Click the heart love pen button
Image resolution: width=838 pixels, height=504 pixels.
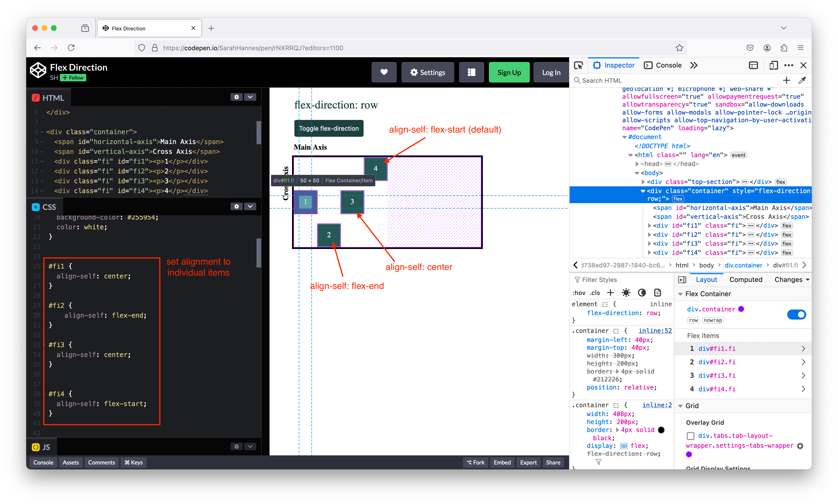pyautogui.click(x=384, y=72)
